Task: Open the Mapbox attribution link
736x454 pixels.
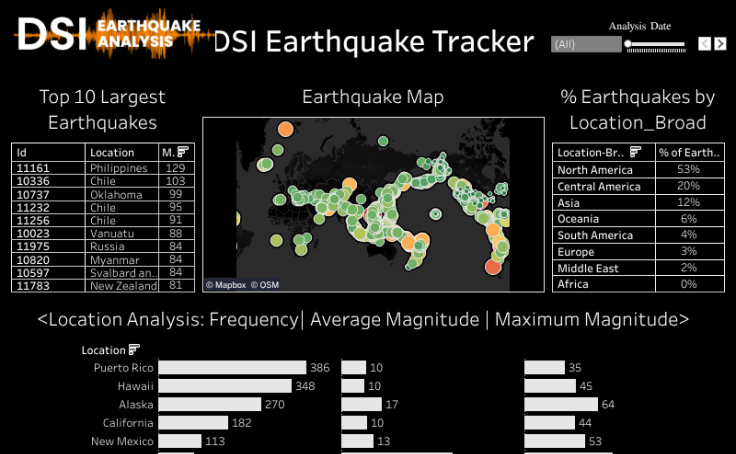Action: point(225,284)
